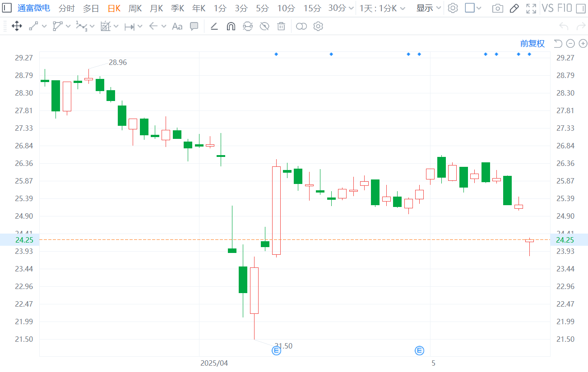This screenshot has height=372, width=588.
Task: Expand the 显示 display dropdown
Action: click(x=428, y=8)
